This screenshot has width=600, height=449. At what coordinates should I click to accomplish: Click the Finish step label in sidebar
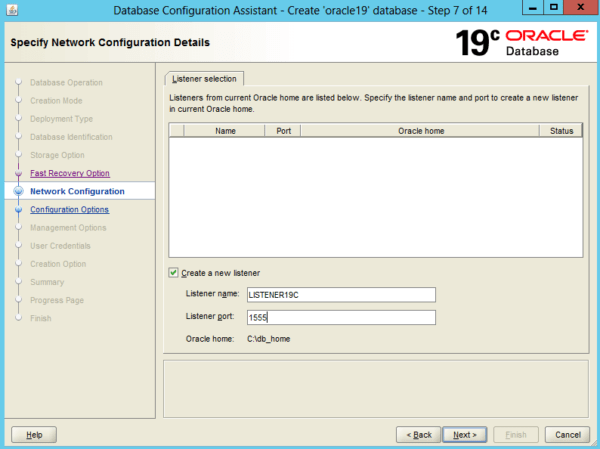(41, 318)
